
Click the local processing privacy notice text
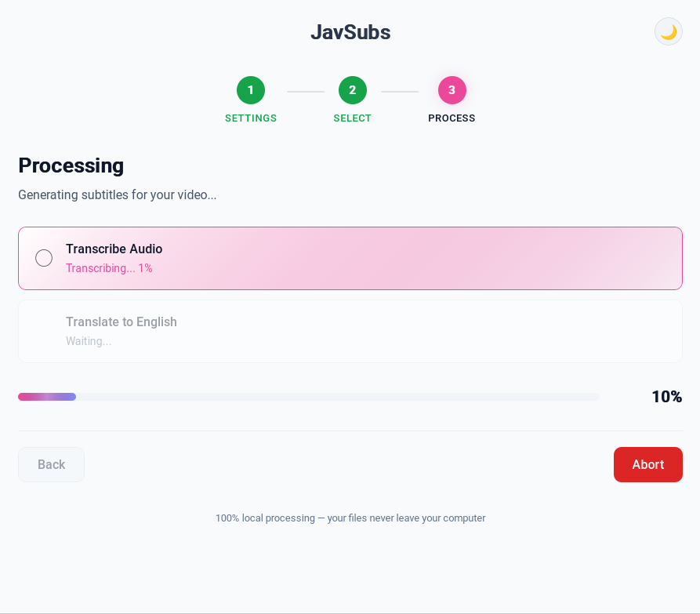click(x=350, y=518)
